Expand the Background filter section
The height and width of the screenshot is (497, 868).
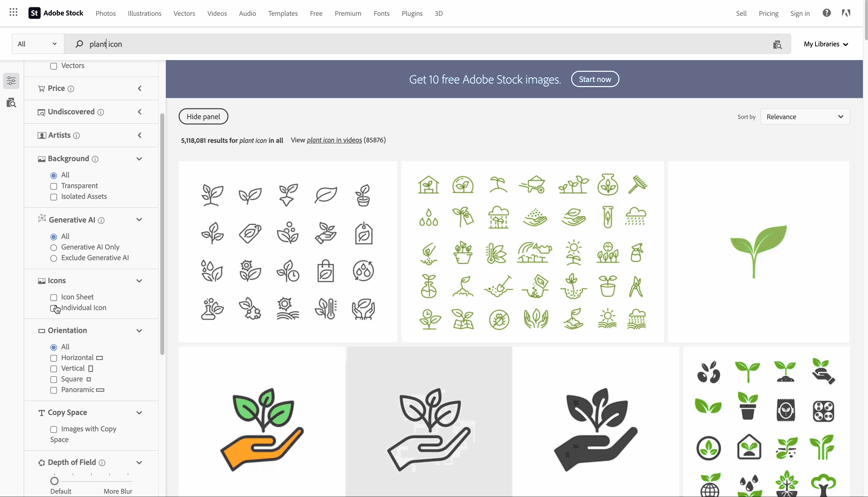coord(139,158)
